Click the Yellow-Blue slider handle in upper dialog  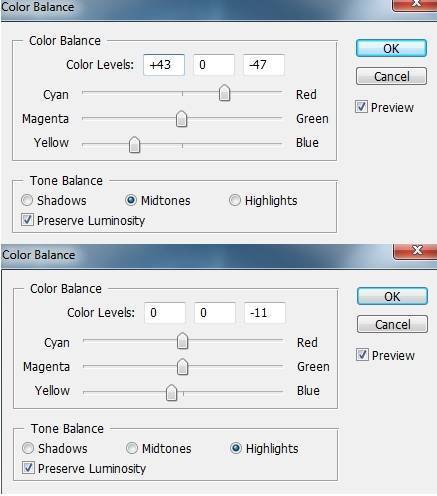(x=134, y=145)
